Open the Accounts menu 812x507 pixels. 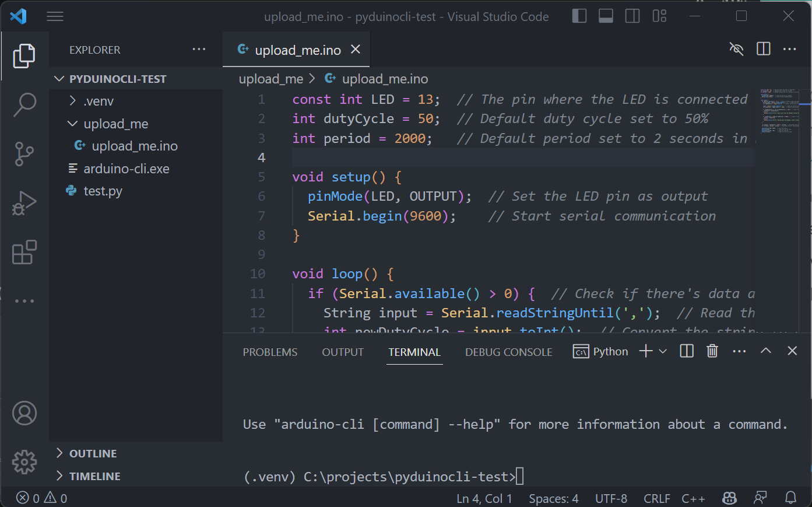coord(24,413)
